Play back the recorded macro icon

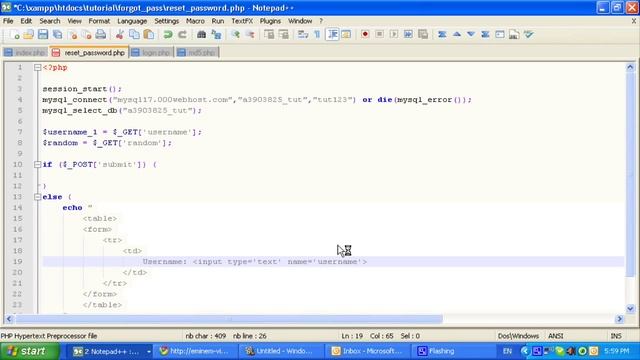[394, 35]
